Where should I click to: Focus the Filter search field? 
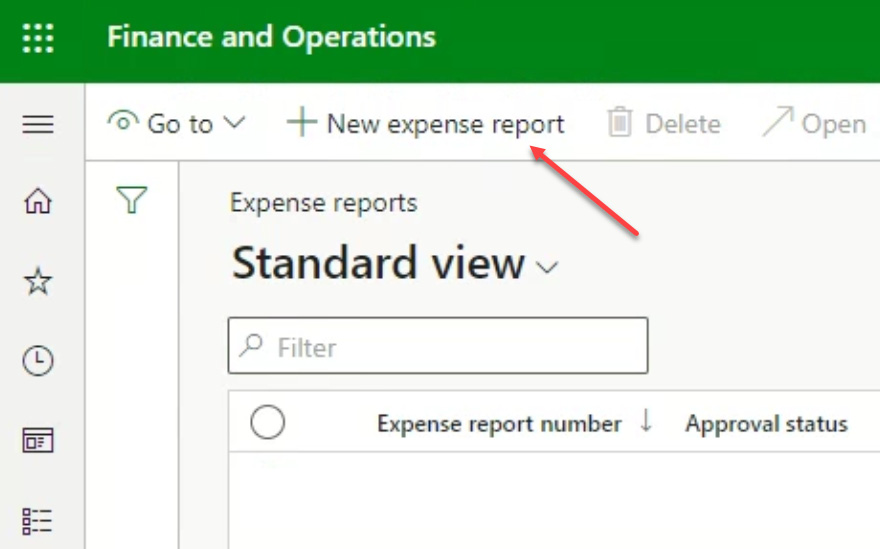tap(438, 346)
